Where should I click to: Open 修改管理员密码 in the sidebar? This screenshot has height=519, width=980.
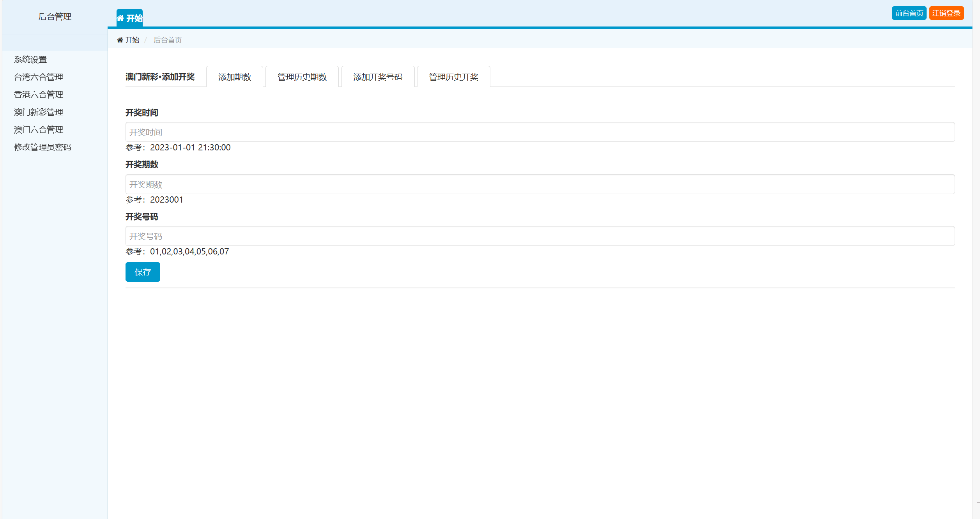tap(42, 147)
